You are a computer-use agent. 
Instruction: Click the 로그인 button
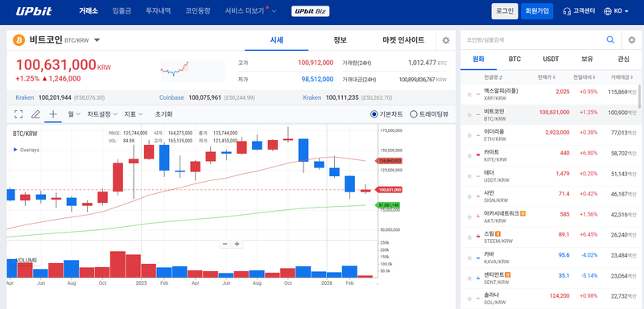coord(505,11)
